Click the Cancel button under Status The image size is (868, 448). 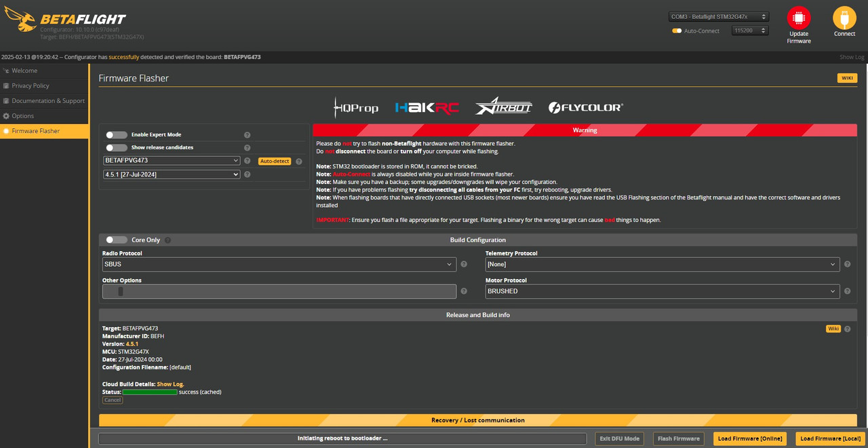[113, 400]
